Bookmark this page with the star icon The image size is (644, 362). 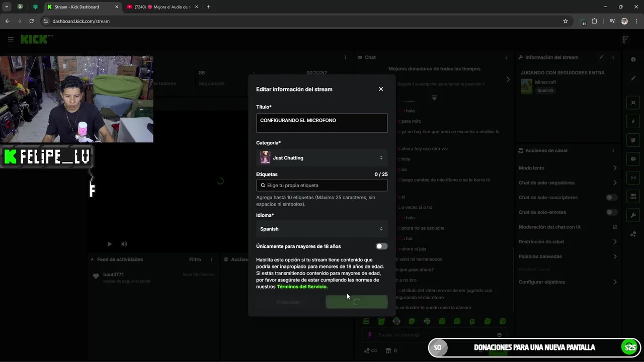coord(566,21)
